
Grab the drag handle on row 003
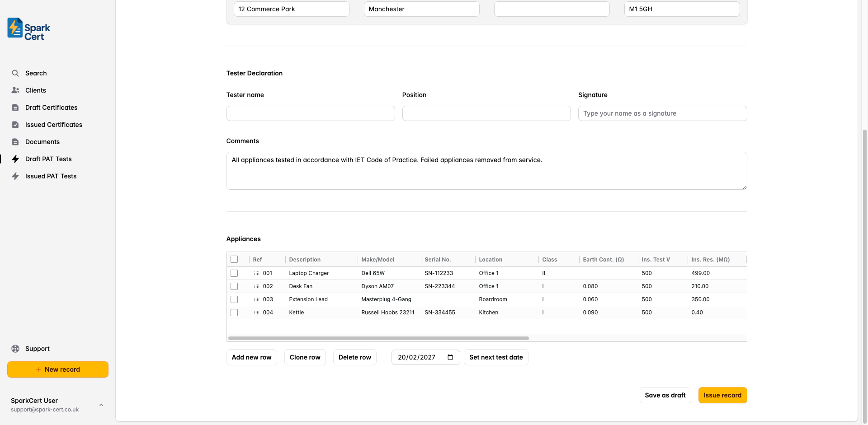click(256, 299)
